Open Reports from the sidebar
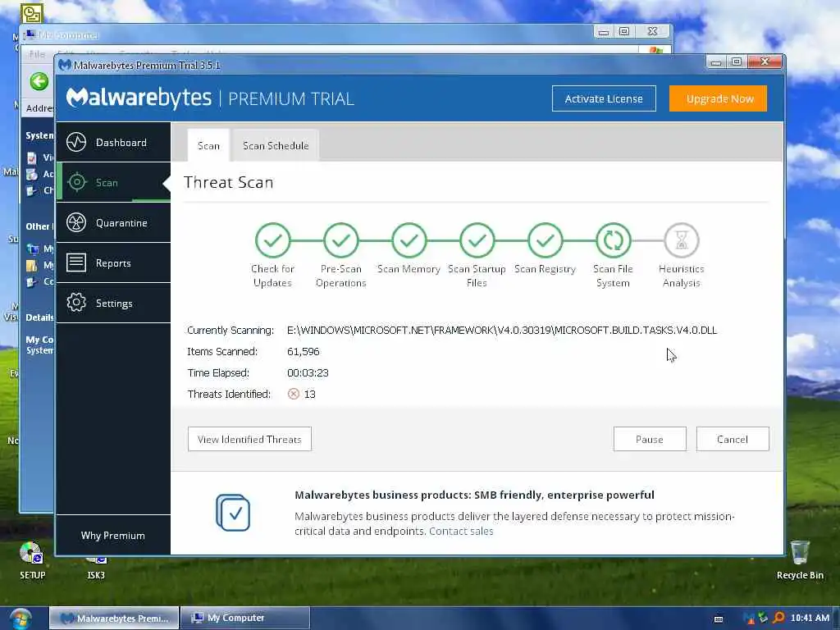Image resolution: width=840 pixels, height=630 pixels. (x=113, y=263)
